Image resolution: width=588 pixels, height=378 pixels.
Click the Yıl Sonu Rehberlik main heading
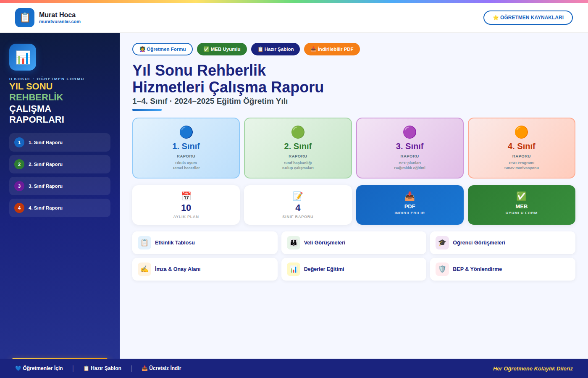pyautogui.click(x=228, y=79)
